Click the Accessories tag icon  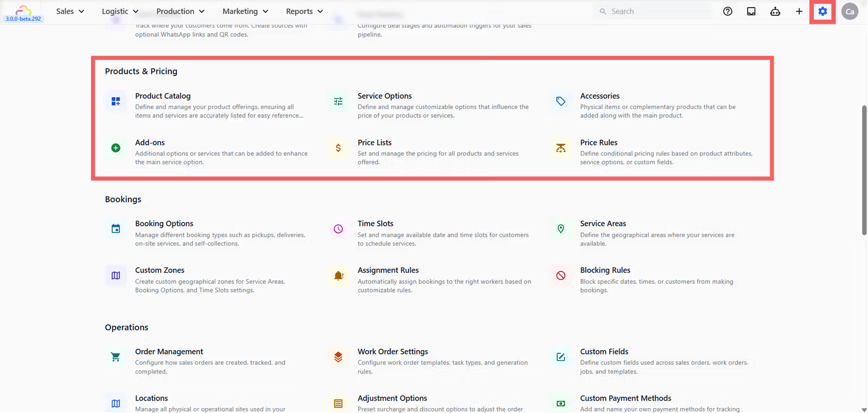[x=560, y=101]
